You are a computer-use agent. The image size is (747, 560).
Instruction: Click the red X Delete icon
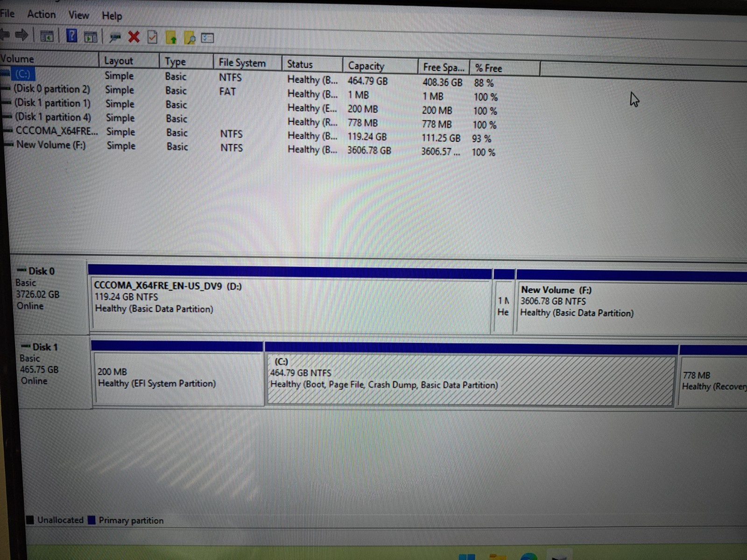point(134,37)
